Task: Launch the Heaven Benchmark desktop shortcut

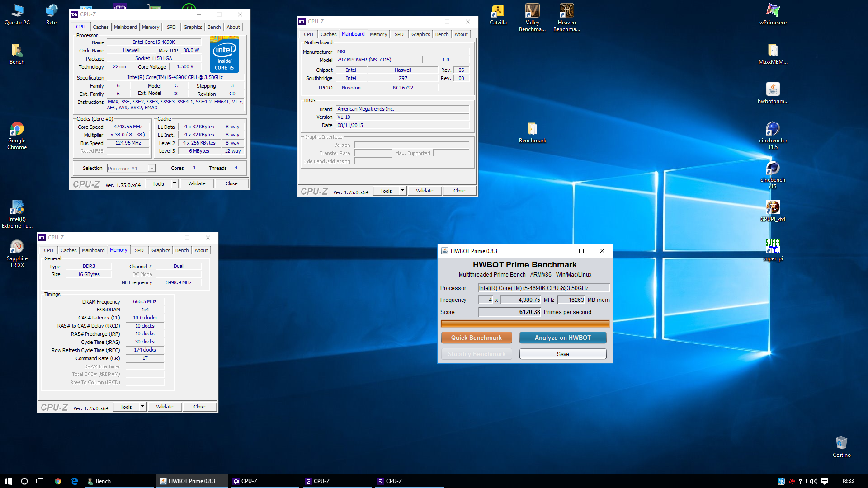Action: (567, 18)
